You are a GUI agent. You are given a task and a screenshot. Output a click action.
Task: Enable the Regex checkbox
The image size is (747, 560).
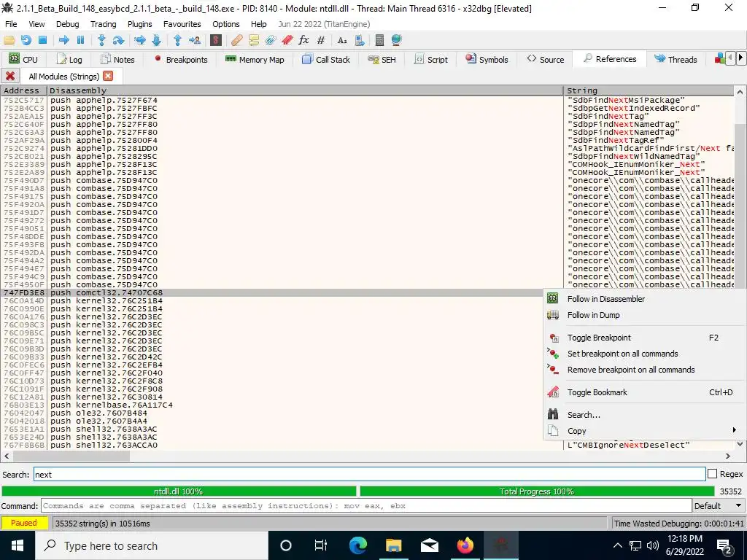[712, 474]
